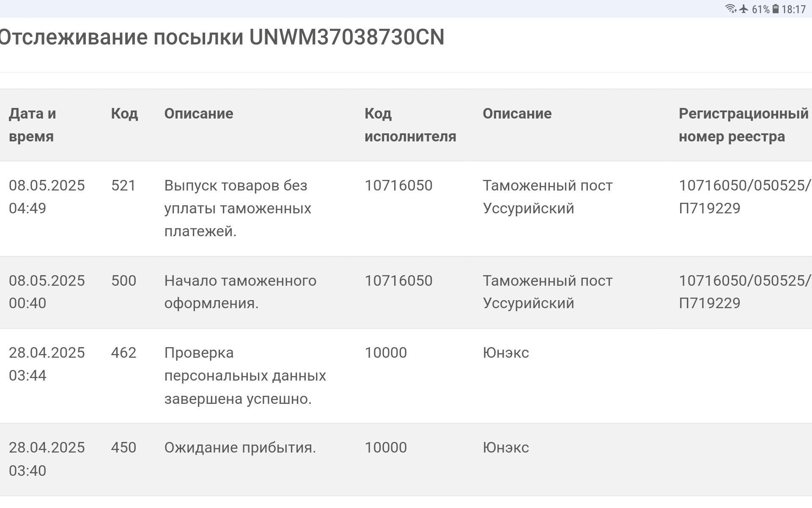Tap the airplane mode icon
The width and height of the screenshot is (812, 508).
pyautogui.click(x=744, y=9)
